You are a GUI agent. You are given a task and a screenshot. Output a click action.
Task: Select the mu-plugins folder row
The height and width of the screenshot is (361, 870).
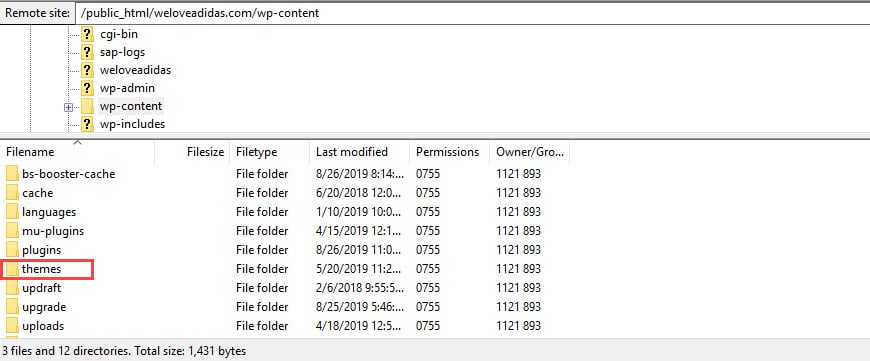click(x=285, y=231)
